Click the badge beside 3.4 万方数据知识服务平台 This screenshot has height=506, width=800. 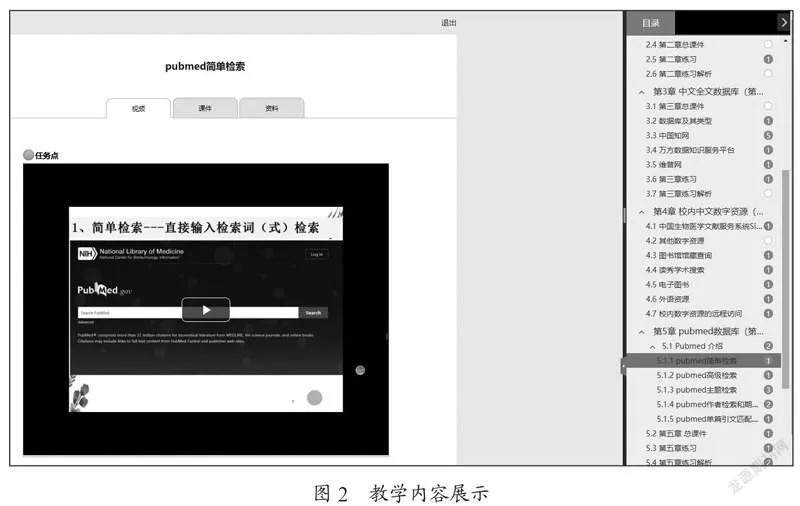coord(768,150)
